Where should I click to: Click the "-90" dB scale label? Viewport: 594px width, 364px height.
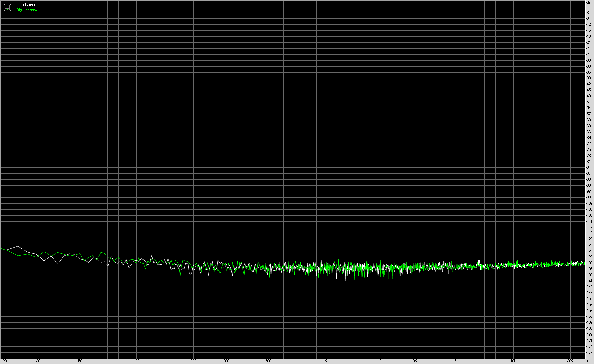click(x=588, y=179)
